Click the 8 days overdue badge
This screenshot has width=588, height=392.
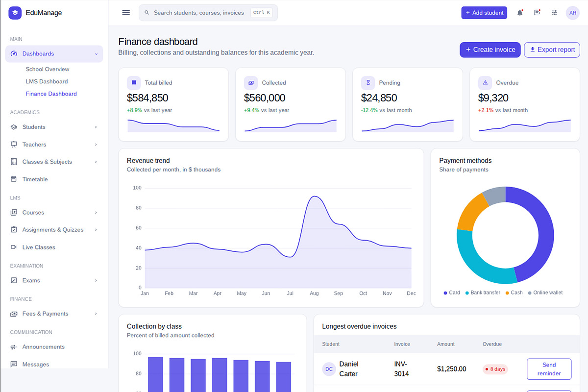(495, 369)
